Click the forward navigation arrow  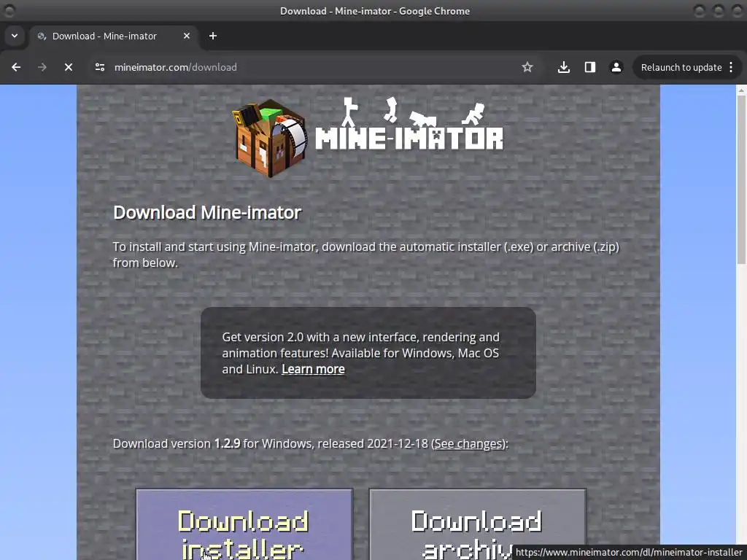pos(42,67)
